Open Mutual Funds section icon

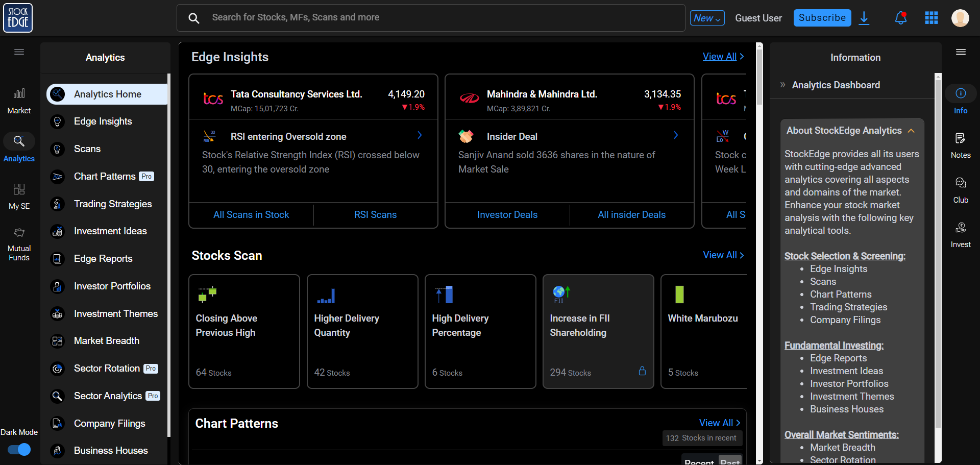coord(19,233)
